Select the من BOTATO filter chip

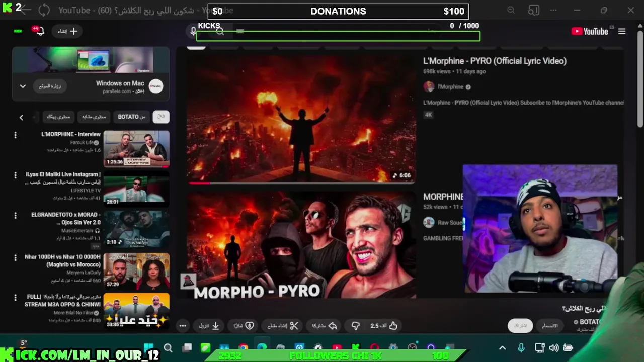click(131, 117)
